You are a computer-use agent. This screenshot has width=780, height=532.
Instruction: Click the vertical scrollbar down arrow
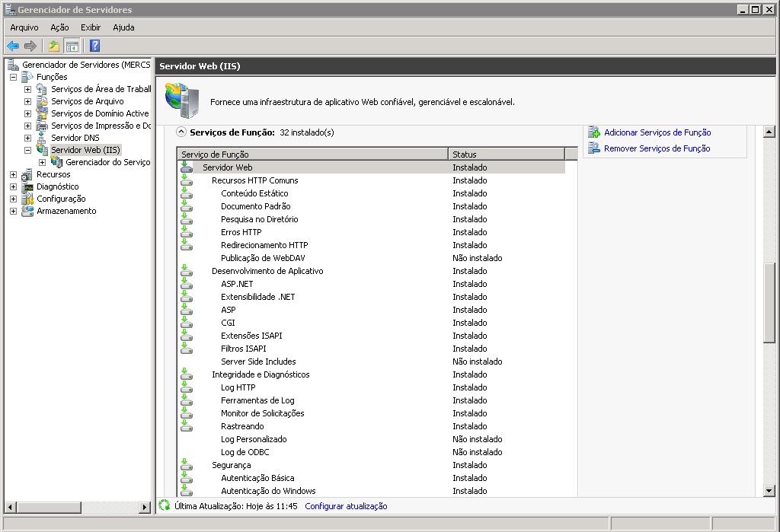(769, 491)
